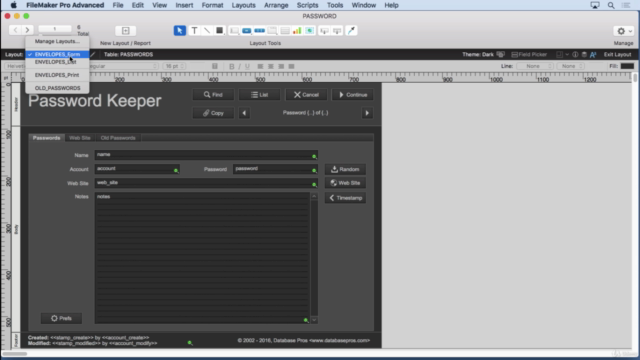Click the Change Theme icon
The image size is (640, 360).
[x=501, y=54]
